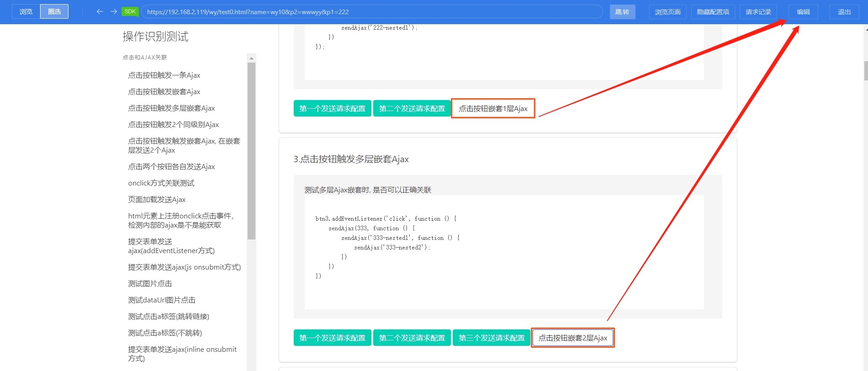Open sidebar item 页面加载发送Ajax
The height and width of the screenshot is (371, 868).
[x=157, y=200]
